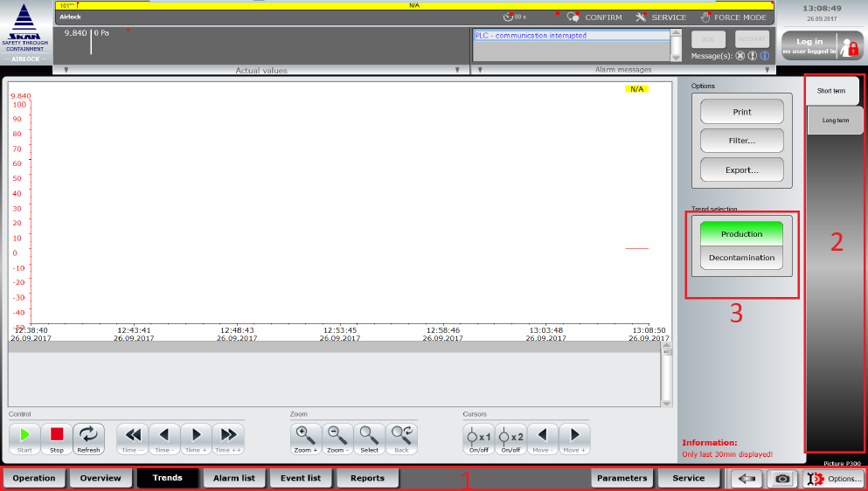Open the Reports page
This screenshot has height=491, width=868.
click(368, 478)
